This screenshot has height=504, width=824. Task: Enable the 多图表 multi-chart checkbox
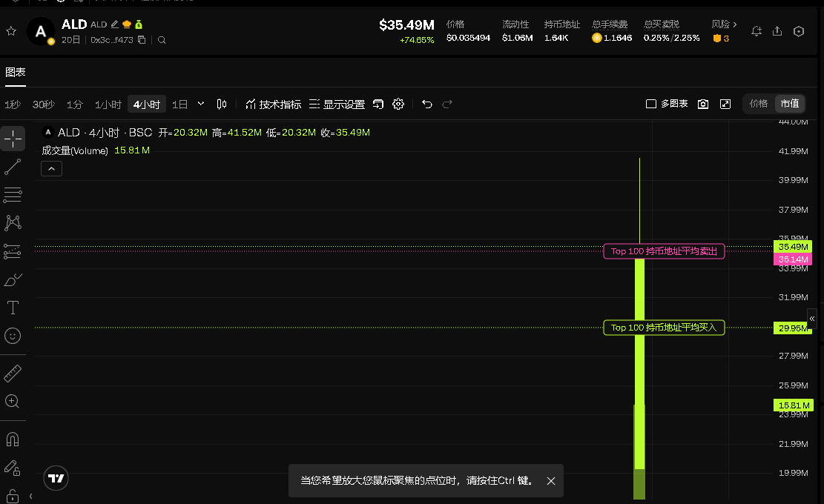pyautogui.click(x=651, y=104)
